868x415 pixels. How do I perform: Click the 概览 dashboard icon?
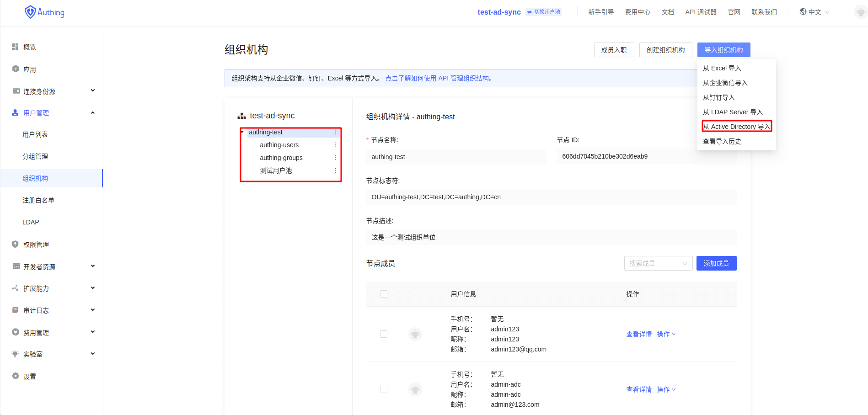tap(16, 47)
